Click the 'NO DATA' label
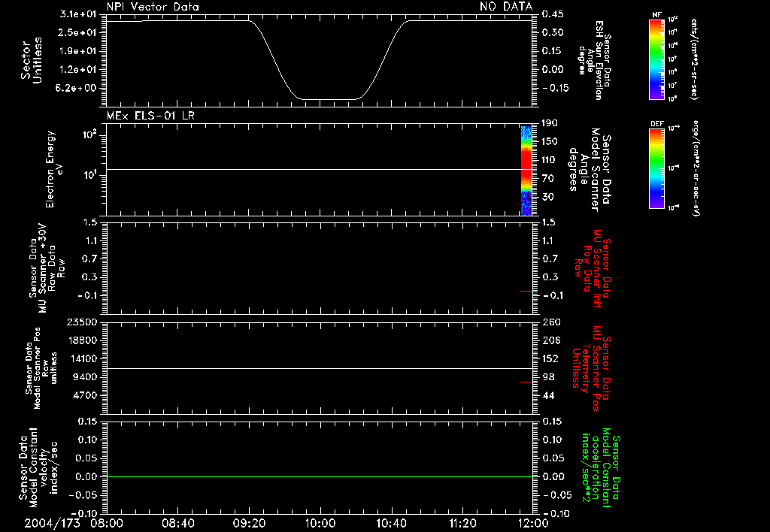Image resolution: width=770 pixels, height=532 pixels. (506, 7)
